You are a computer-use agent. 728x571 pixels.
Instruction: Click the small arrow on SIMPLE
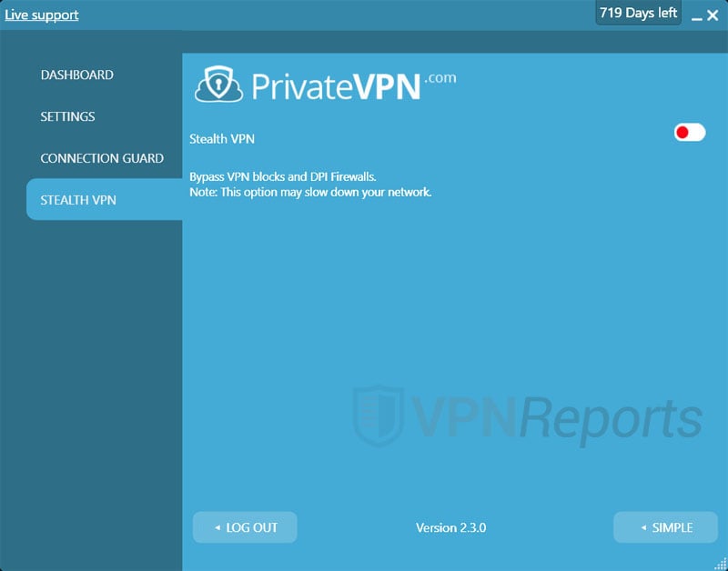point(643,527)
